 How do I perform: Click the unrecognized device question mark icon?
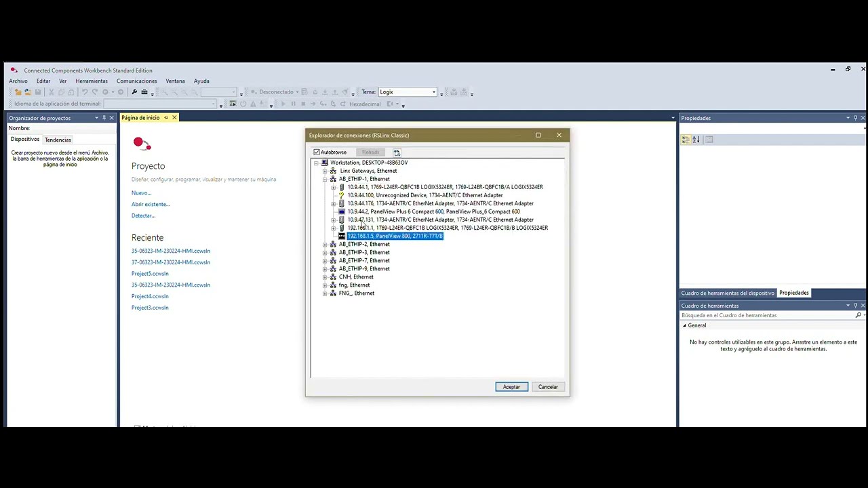[x=342, y=195]
